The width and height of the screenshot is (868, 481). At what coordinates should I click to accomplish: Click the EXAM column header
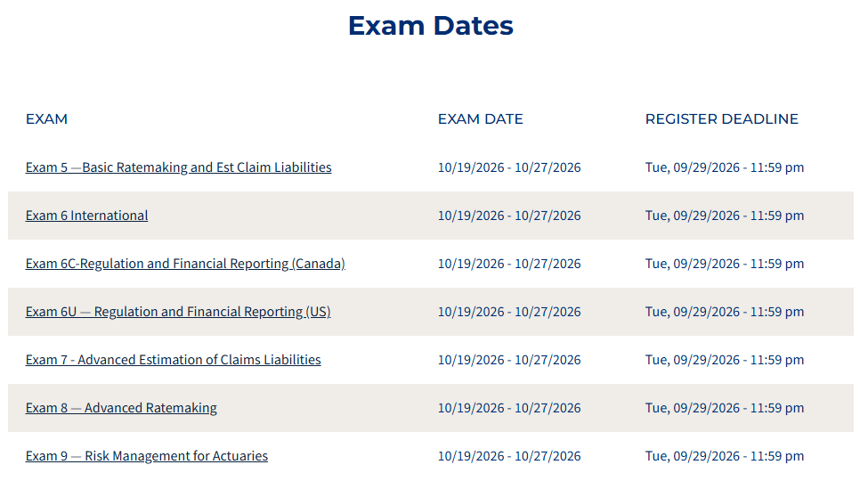(x=46, y=119)
